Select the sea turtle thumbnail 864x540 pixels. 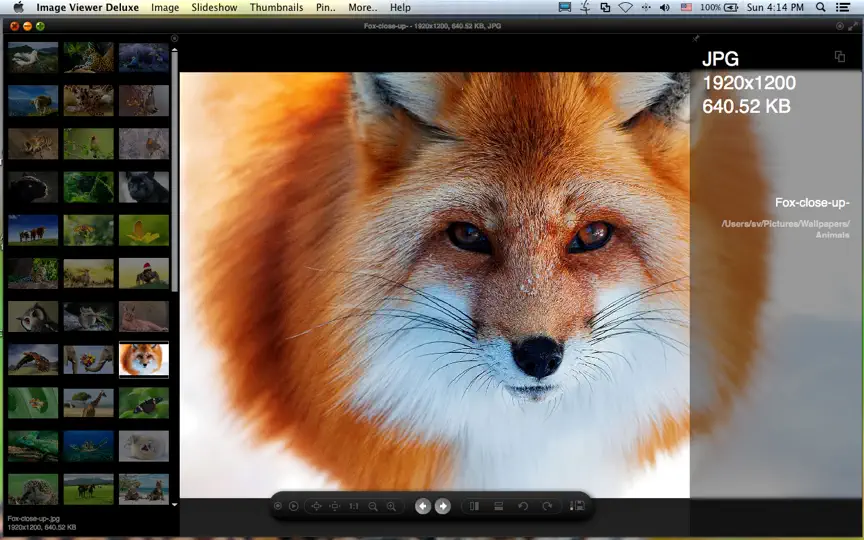[88, 446]
